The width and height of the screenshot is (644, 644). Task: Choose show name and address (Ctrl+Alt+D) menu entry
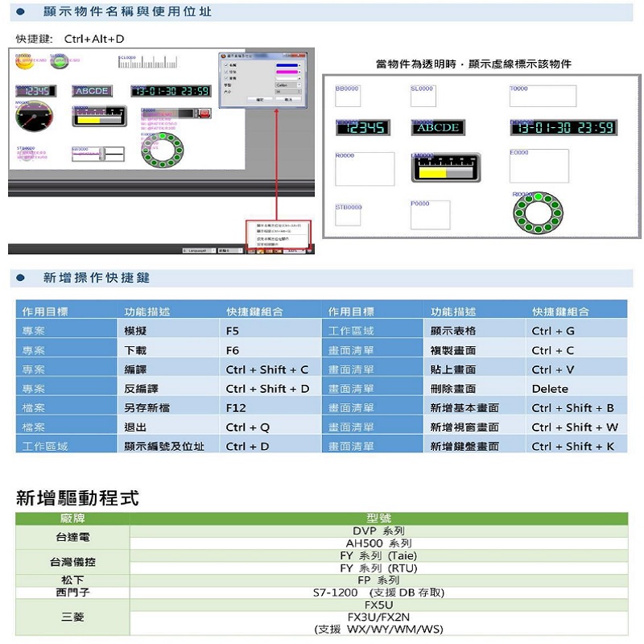pyautogui.click(x=279, y=225)
